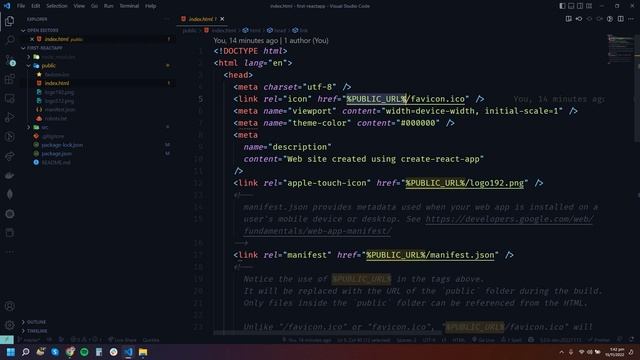Open logo192.png in explorer

click(x=59, y=92)
